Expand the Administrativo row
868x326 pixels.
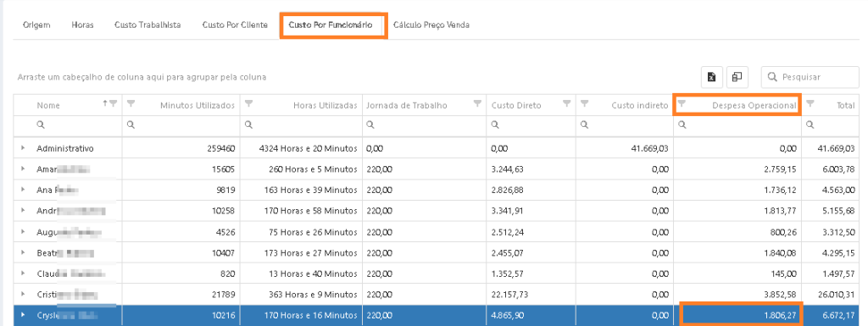pyautogui.click(x=23, y=148)
